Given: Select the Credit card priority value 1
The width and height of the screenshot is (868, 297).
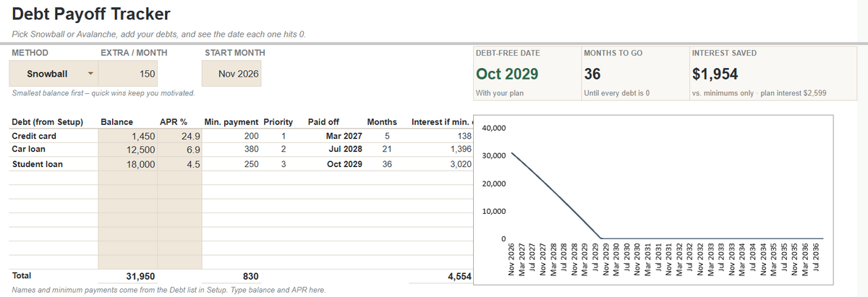Looking at the screenshot, I should point(284,136).
